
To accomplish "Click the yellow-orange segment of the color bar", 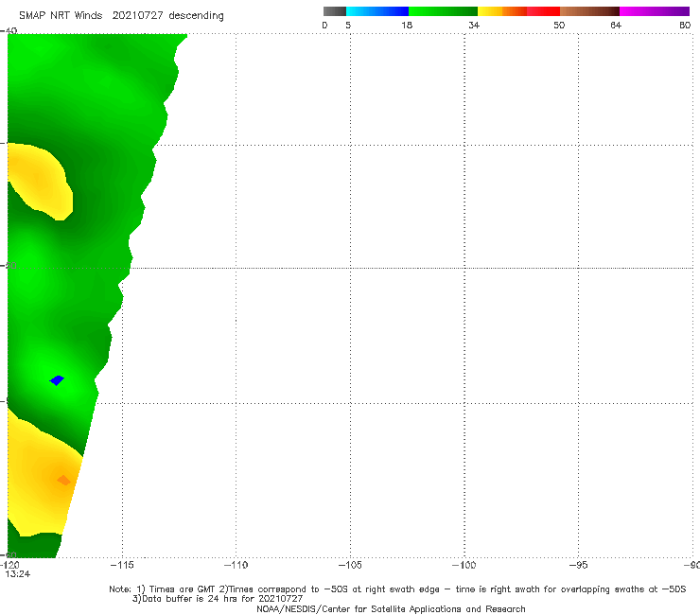I will coord(501,11).
